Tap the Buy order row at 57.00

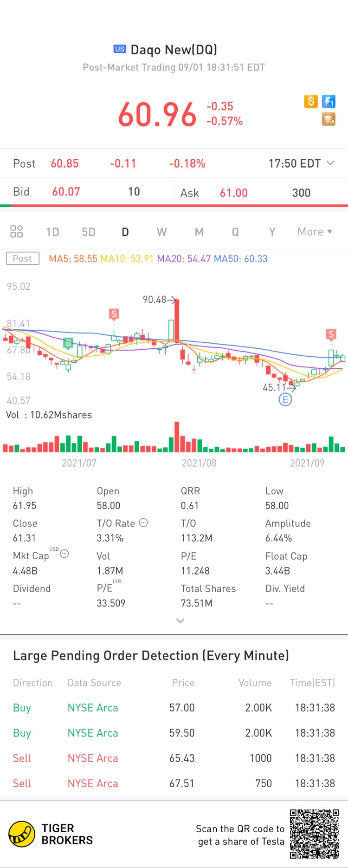pyautogui.click(x=174, y=708)
